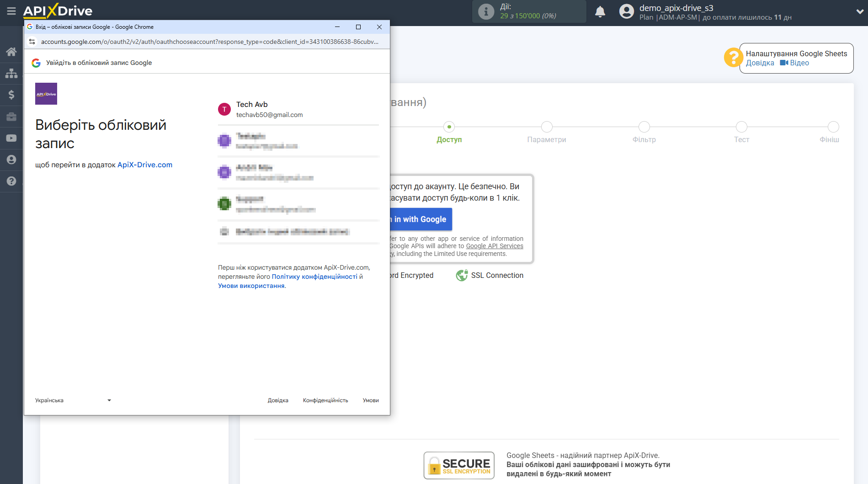Click the actions info icon in header
Image resolution: width=868 pixels, height=484 pixels.
click(486, 11)
